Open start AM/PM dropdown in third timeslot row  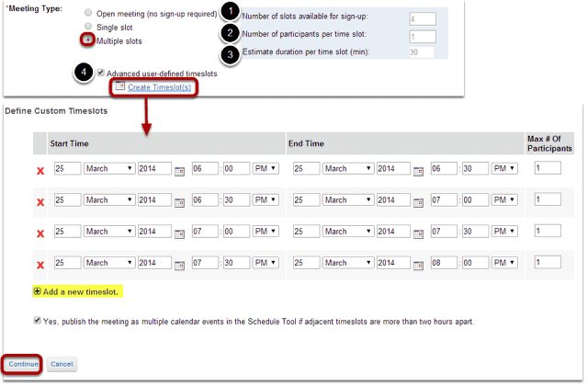click(266, 231)
